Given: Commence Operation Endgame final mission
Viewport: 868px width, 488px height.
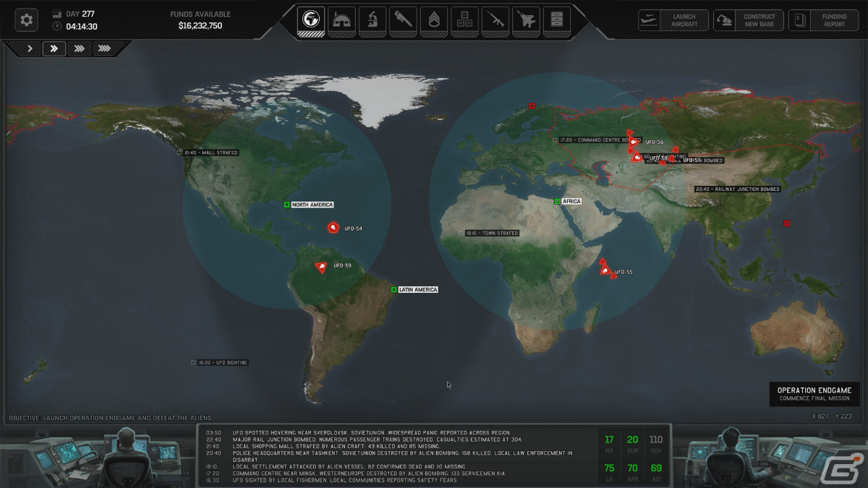Looking at the screenshot, I should [x=814, y=394].
